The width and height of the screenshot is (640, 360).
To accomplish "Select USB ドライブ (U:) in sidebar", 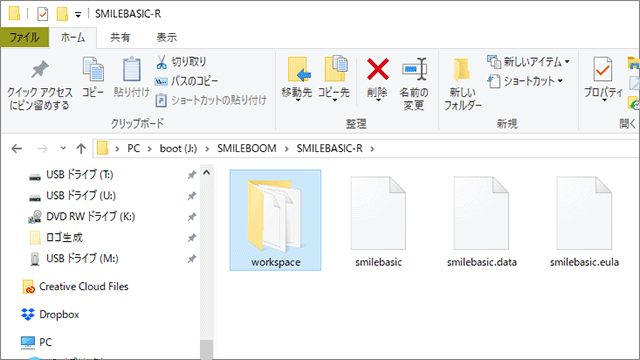I will [x=81, y=196].
